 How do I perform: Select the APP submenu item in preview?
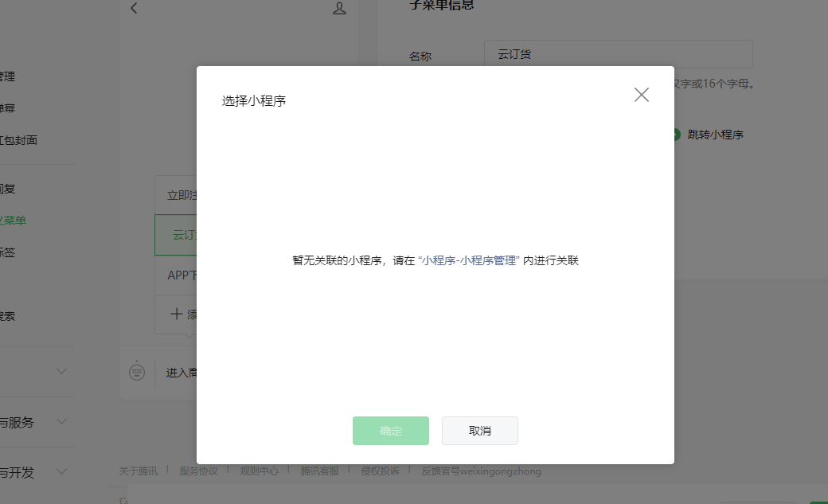176,275
